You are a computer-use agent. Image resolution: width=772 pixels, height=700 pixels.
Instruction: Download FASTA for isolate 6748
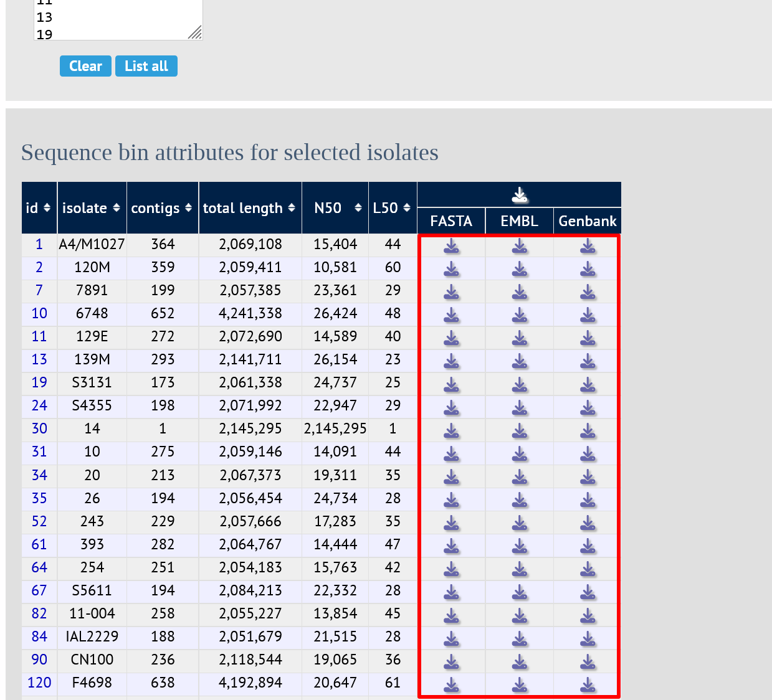click(x=451, y=316)
